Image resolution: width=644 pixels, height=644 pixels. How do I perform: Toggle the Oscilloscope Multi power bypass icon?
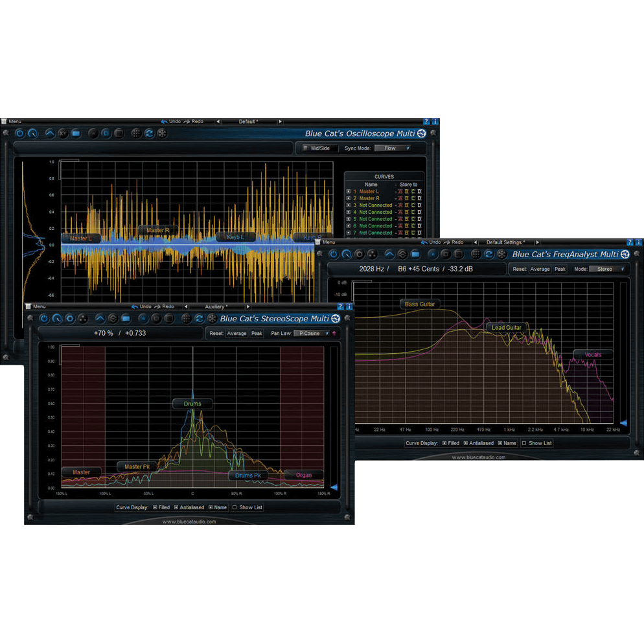pyautogui.click(x=19, y=133)
